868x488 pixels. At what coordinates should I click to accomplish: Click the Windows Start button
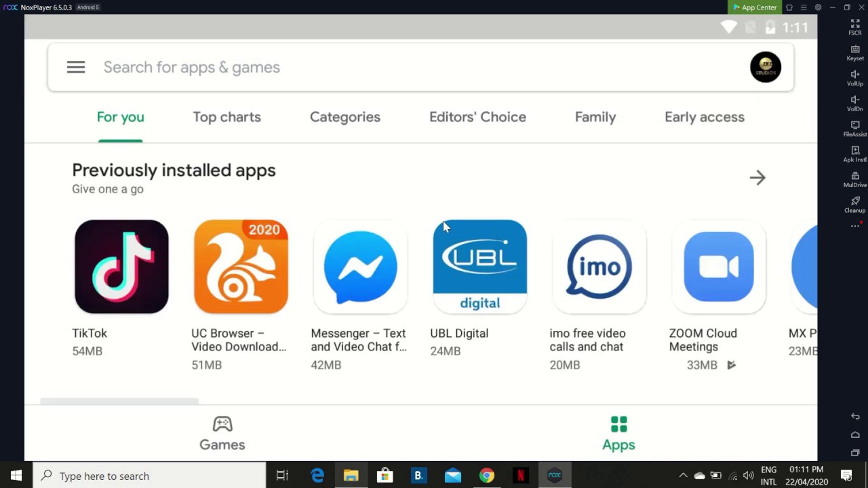16,476
